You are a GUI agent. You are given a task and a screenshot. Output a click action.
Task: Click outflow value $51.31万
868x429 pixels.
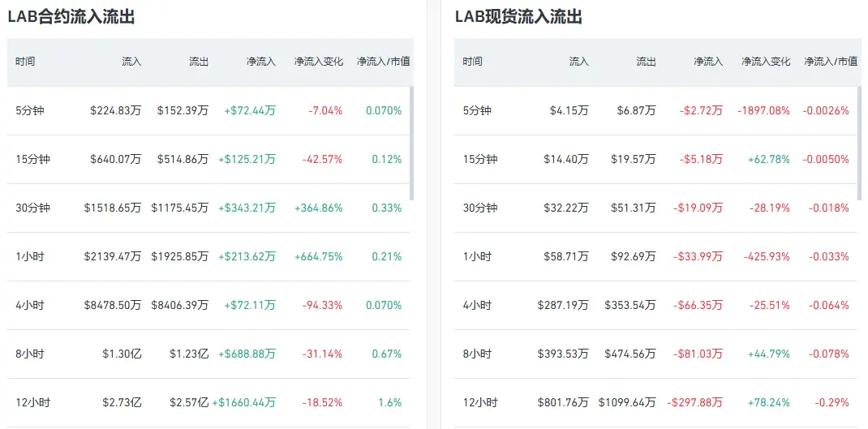pos(634,208)
